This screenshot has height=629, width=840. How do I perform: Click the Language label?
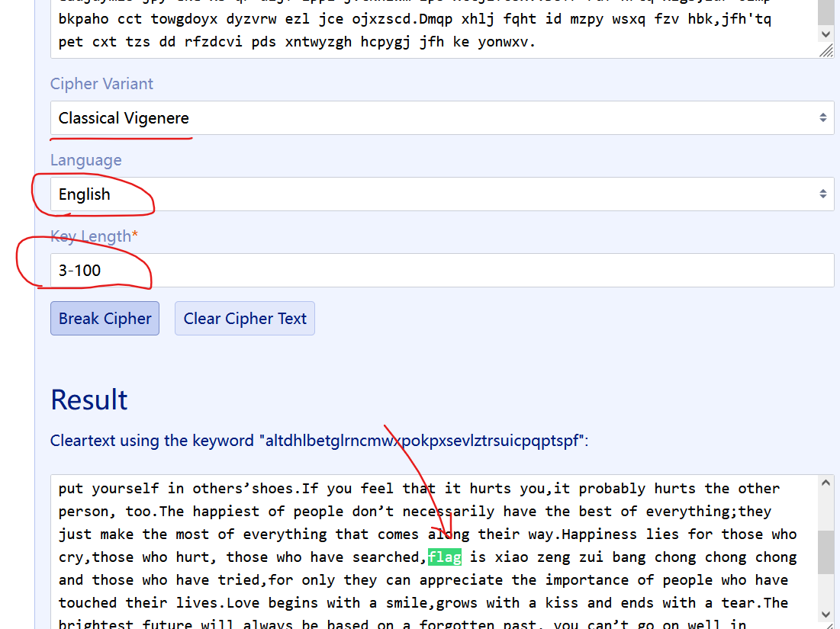tap(85, 160)
